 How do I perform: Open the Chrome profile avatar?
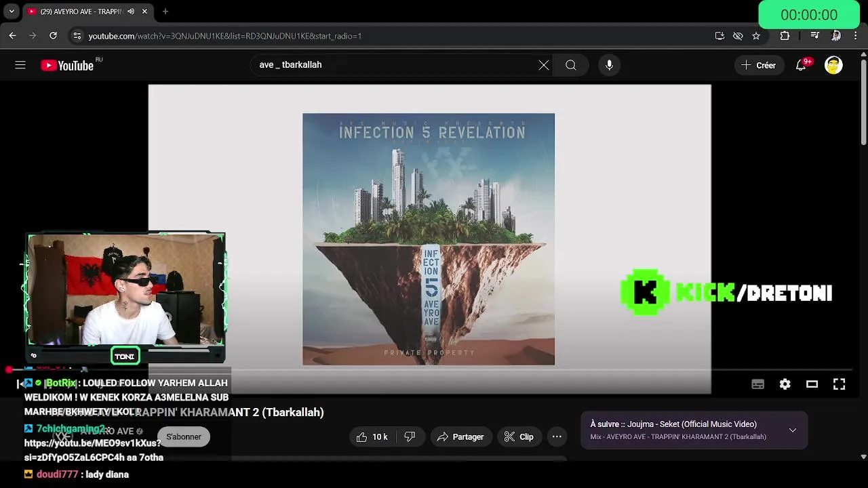click(x=836, y=36)
